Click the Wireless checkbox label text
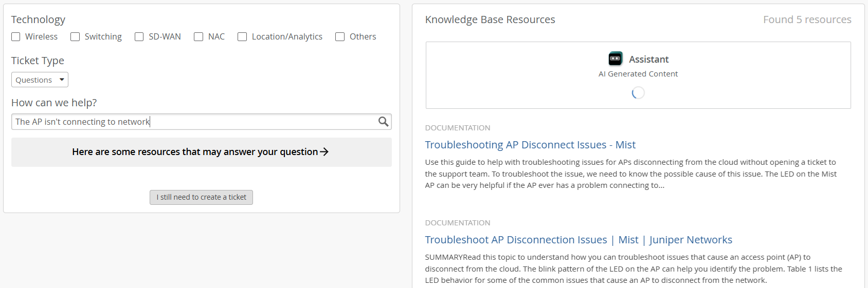The width and height of the screenshot is (868, 288). pos(41,37)
